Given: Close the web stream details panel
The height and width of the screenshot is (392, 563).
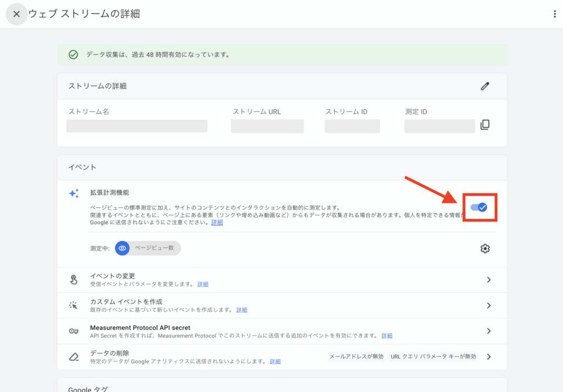Looking at the screenshot, I should pos(16,14).
